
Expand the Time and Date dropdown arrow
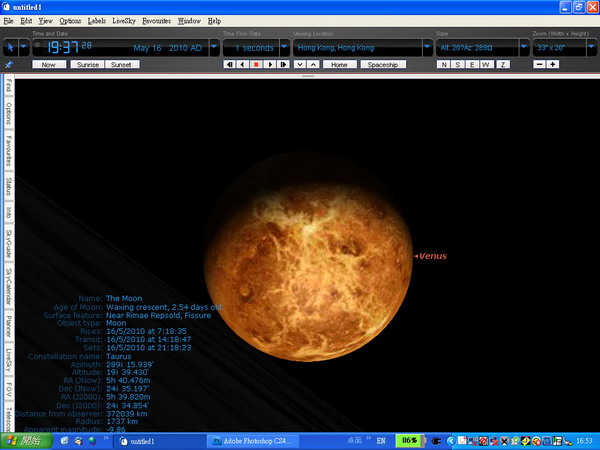[211, 46]
